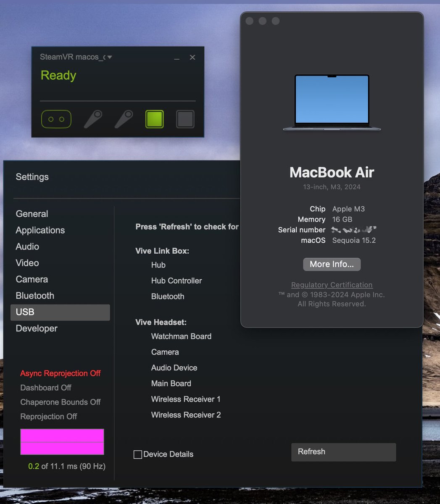Click the Vive Headset heading
Image resolution: width=440 pixels, height=504 pixels.
click(161, 322)
